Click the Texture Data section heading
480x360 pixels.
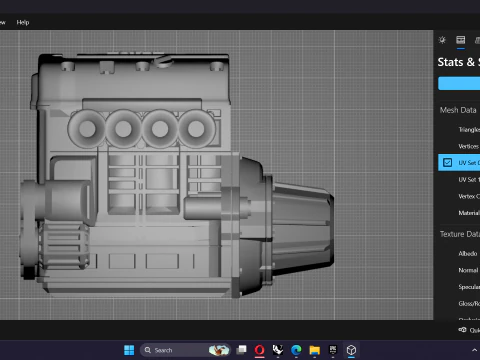coord(460,234)
